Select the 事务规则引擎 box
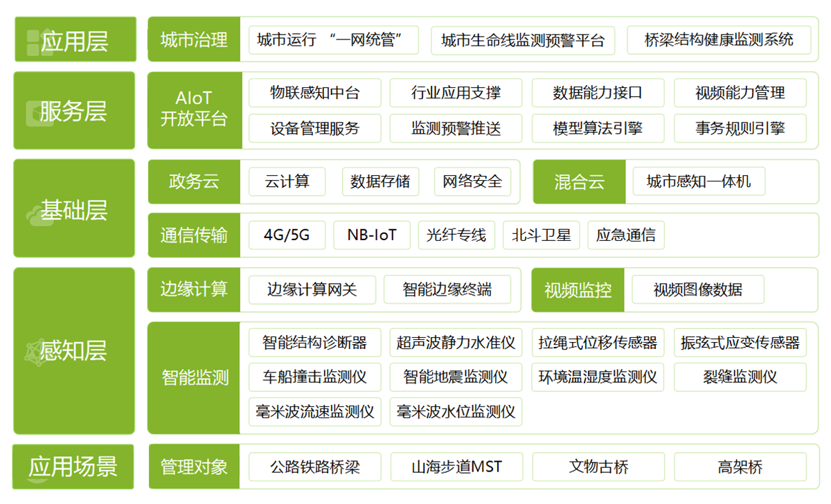Screen dimensions: 831x504 point(740,128)
